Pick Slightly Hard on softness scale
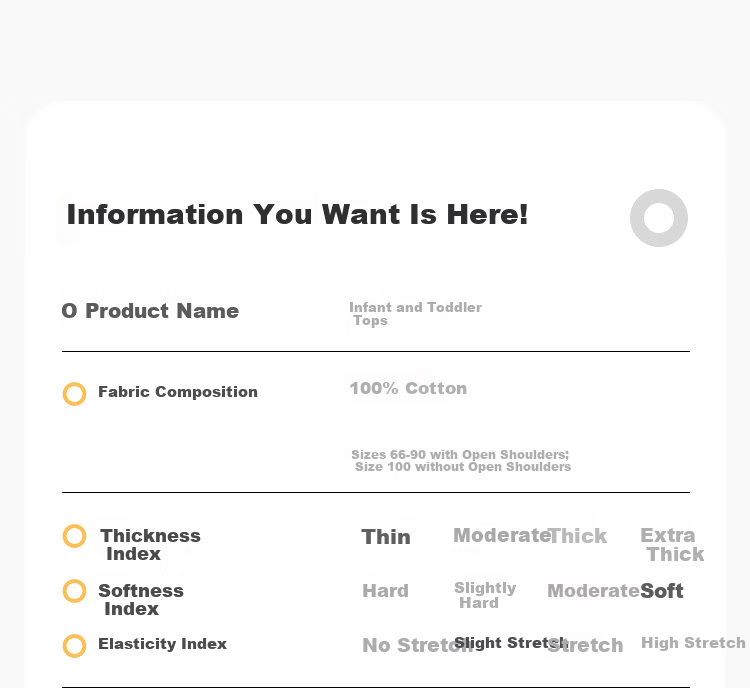Image resolution: width=750 pixels, height=688 pixels. [485, 595]
